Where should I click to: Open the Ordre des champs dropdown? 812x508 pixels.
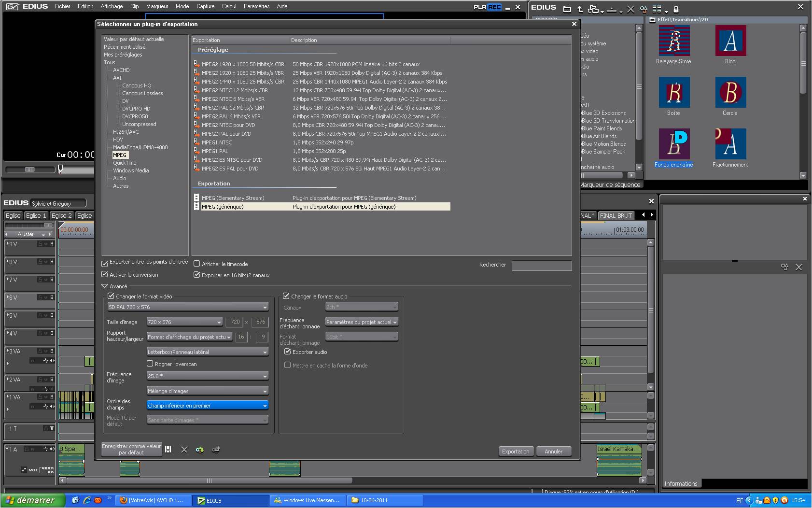click(207, 406)
